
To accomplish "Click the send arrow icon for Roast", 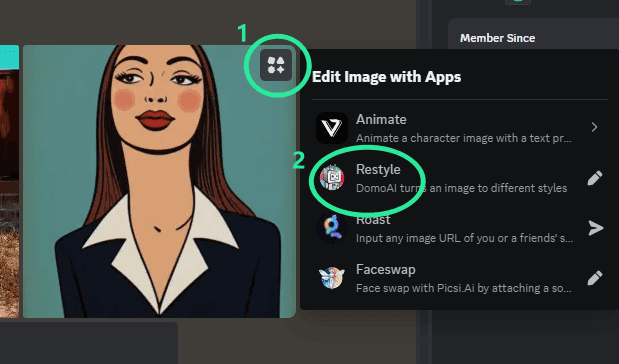I will tap(595, 228).
